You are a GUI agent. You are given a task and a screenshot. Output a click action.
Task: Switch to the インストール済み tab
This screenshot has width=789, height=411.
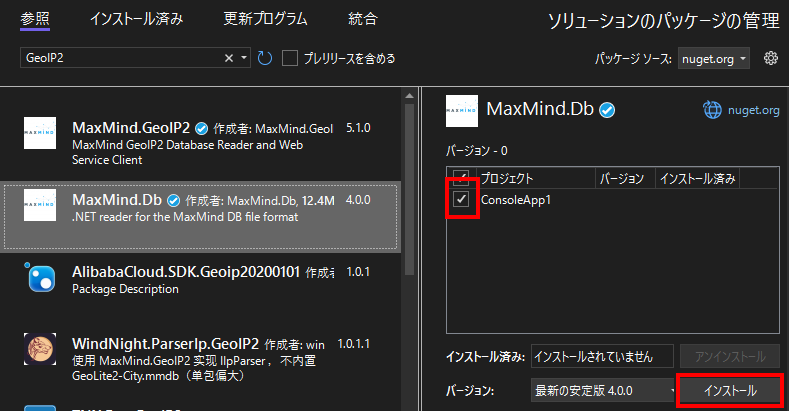136,19
